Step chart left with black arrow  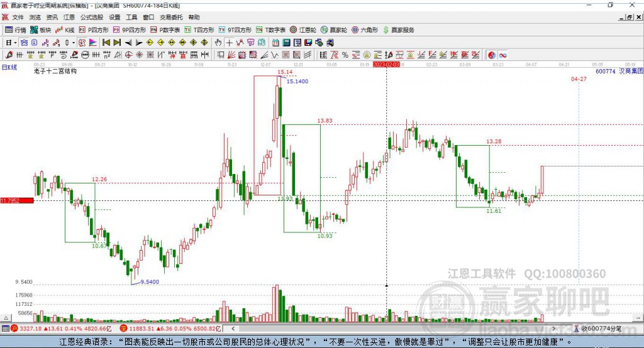tap(128, 43)
